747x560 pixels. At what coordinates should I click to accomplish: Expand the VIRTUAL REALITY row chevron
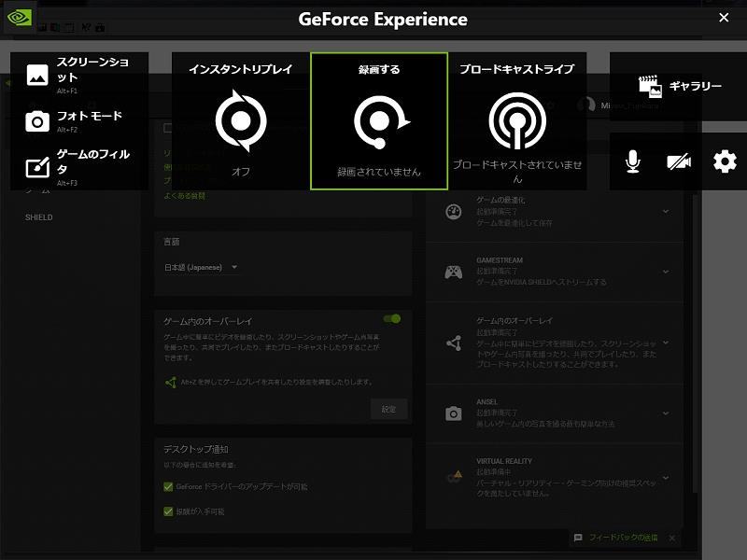click(x=666, y=477)
